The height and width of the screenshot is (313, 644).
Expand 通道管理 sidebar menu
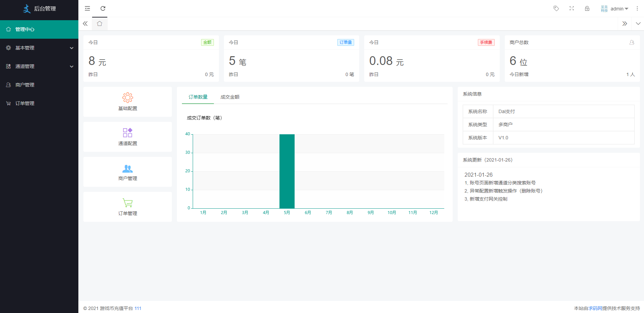(x=39, y=66)
